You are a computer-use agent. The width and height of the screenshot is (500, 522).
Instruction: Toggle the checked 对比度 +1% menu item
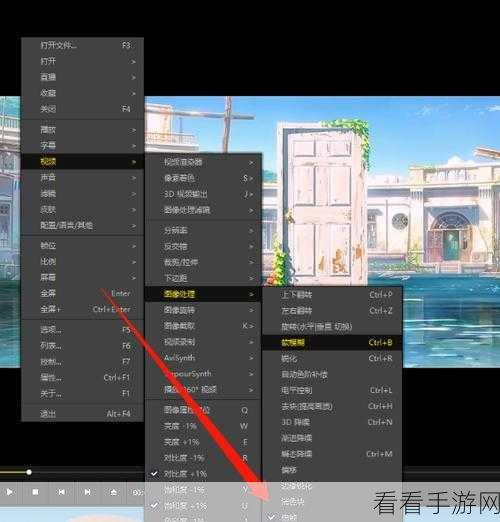pos(203,474)
